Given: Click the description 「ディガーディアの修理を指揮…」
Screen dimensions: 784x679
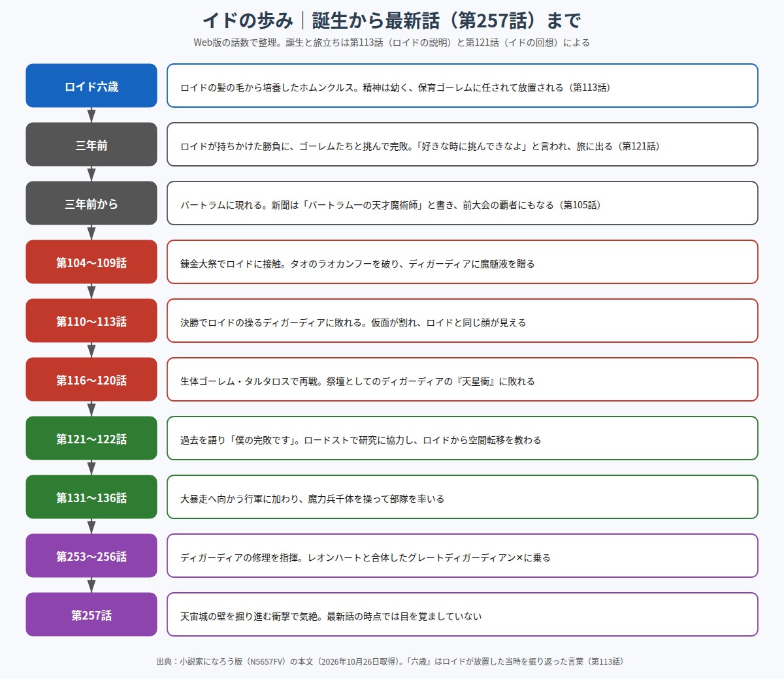Looking at the screenshot, I should [463, 556].
